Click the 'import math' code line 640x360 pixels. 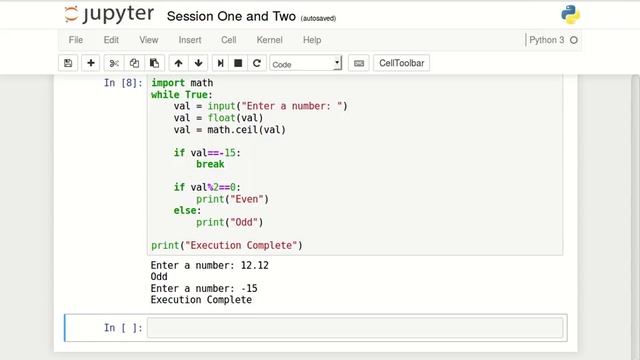click(182, 83)
